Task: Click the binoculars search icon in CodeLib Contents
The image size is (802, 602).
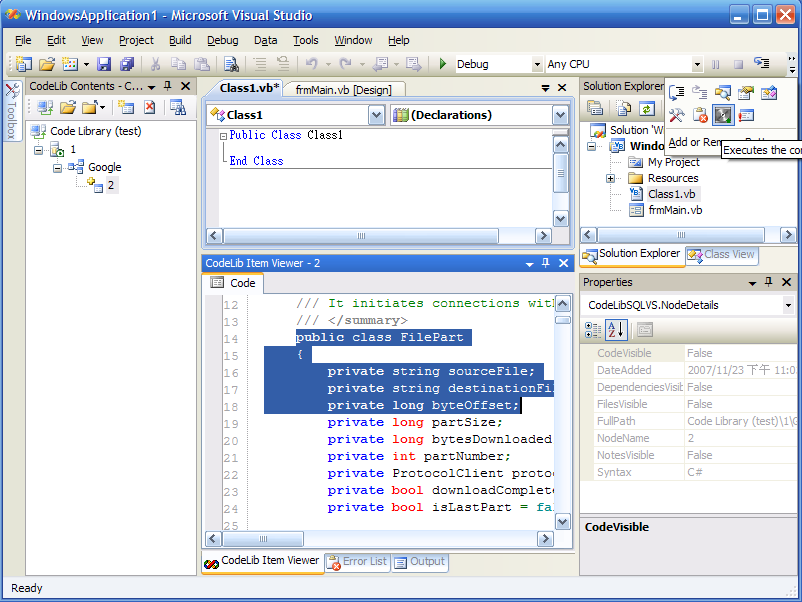Action: click(x=178, y=107)
